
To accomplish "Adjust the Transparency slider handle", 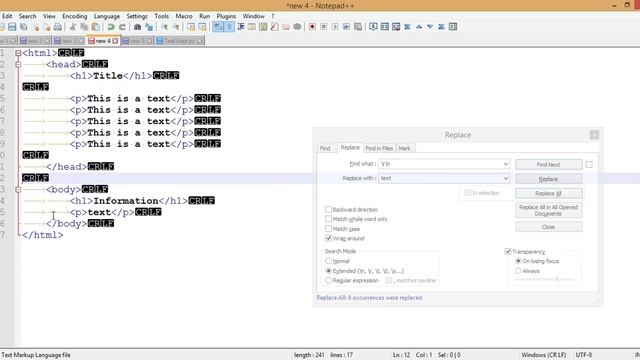I will click(557, 279).
